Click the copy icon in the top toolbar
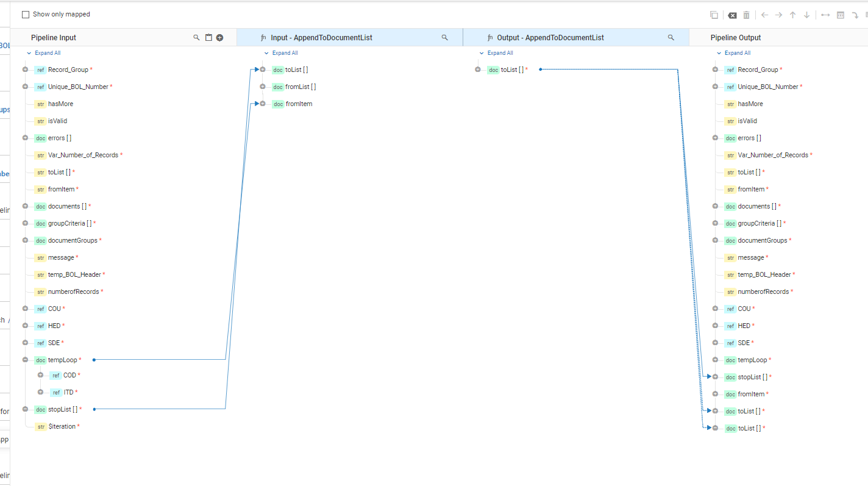Screen dimensions: 868x486 point(714,15)
